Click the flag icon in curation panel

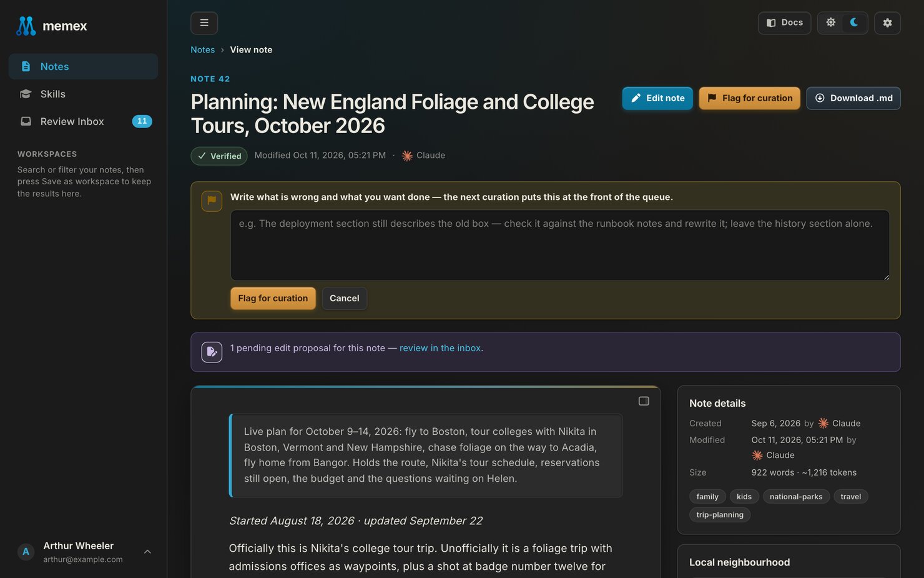pyautogui.click(x=212, y=201)
